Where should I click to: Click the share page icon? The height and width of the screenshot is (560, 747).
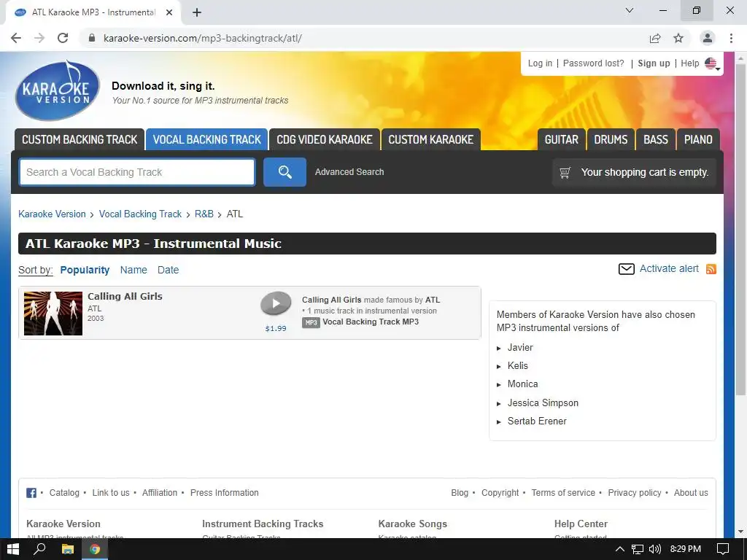(x=655, y=38)
